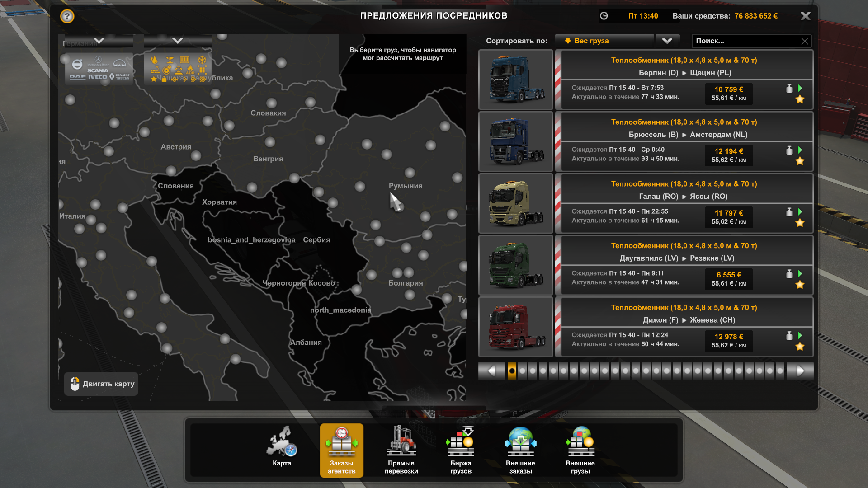Screen dimensions: 868x488
Task: Open the help question mark icon
Action: pyautogui.click(x=67, y=17)
